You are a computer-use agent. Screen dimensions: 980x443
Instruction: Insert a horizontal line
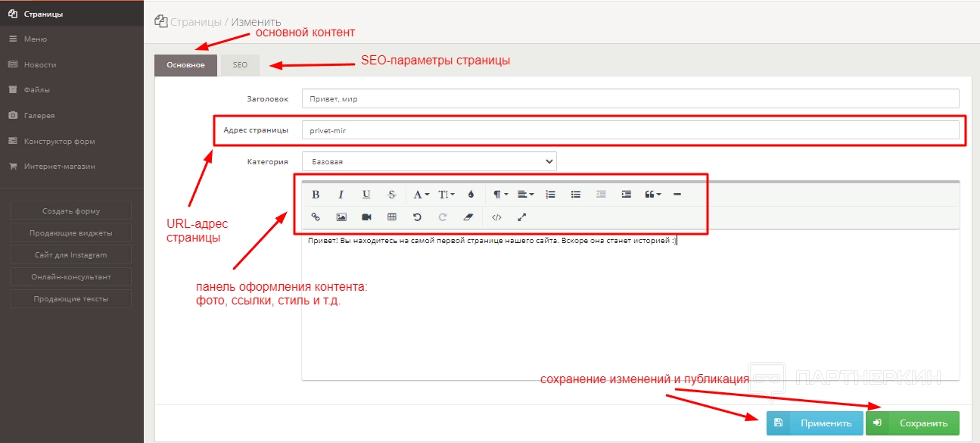pyautogui.click(x=677, y=195)
